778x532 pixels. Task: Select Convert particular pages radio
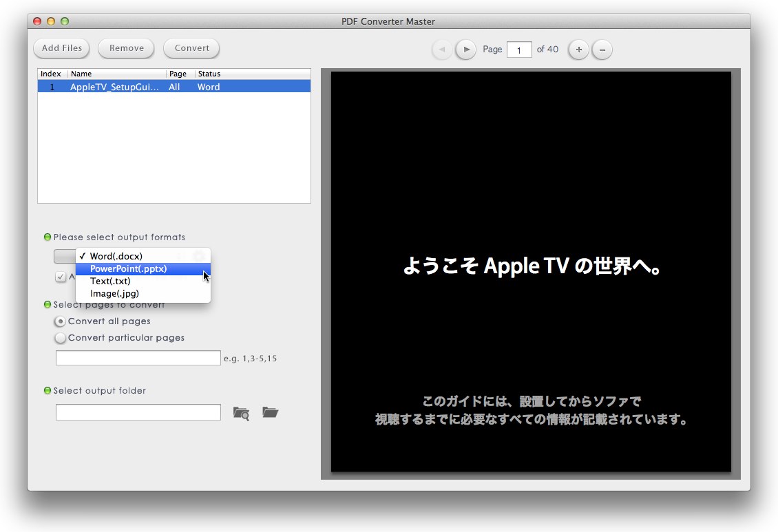pos(60,338)
